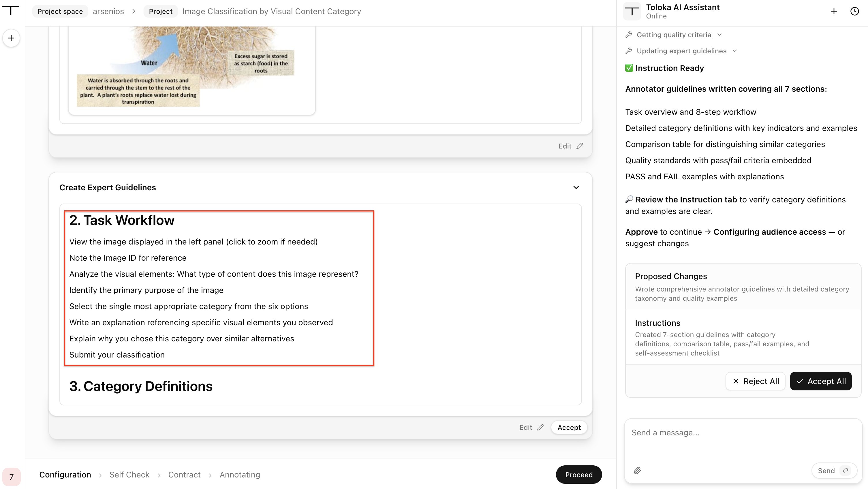Click wrench icon next to Getting quality criteria
The image size is (868, 489).
click(x=629, y=35)
